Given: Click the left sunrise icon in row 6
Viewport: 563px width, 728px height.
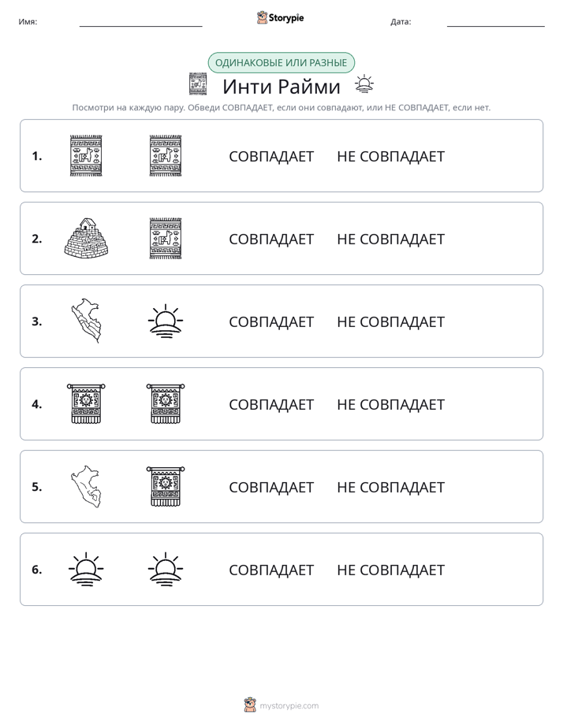Looking at the screenshot, I should [86, 569].
